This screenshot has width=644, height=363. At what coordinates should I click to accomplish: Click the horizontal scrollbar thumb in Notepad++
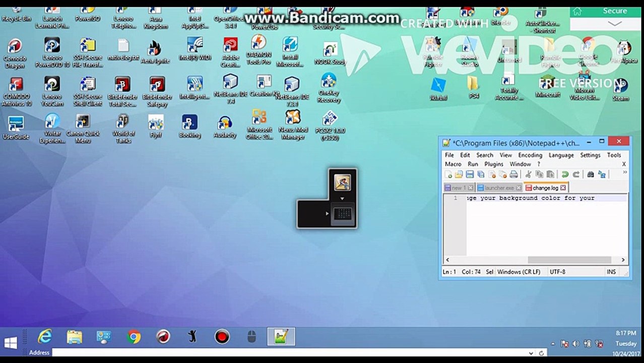coord(569,260)
